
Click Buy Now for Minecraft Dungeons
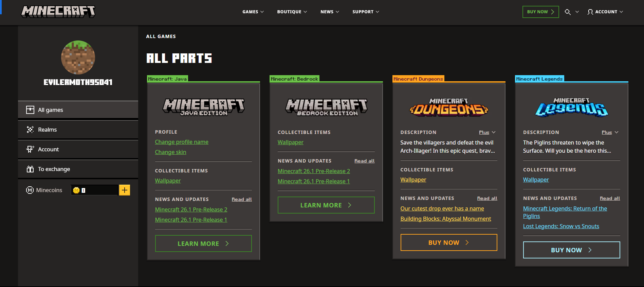pyautogui.click(x=448, y=242)
